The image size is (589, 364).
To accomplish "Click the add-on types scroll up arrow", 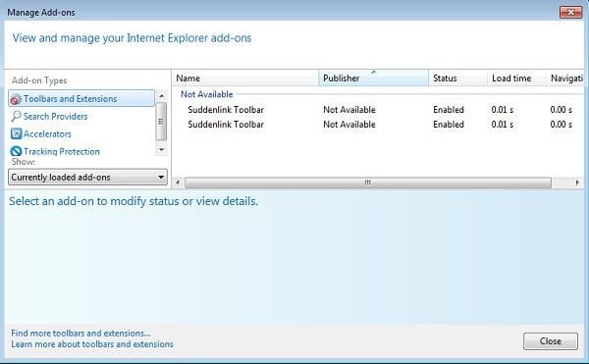I will [x=162, y=96].
